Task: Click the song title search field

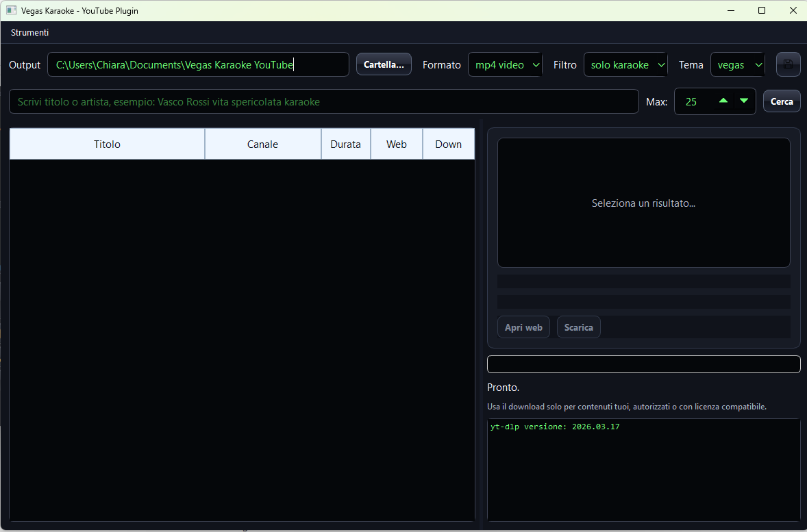Action: pos(324,101)
